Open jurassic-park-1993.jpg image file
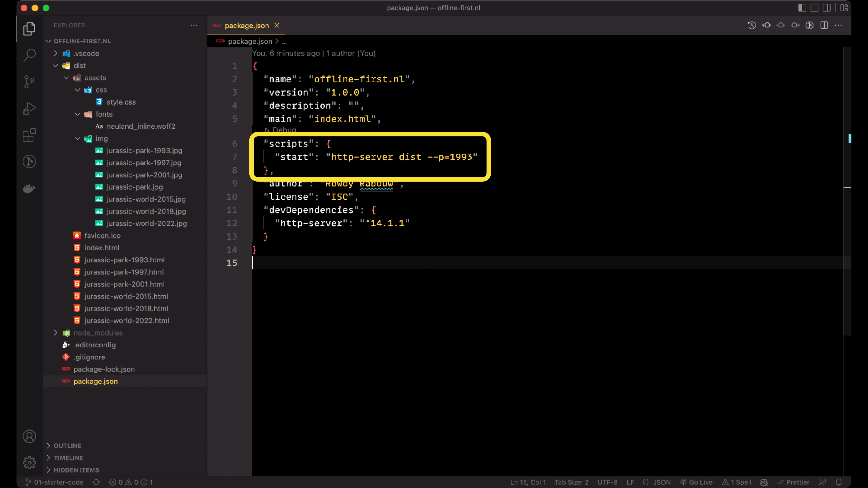This screenshot has height=488, width=868. coord(144,151)
